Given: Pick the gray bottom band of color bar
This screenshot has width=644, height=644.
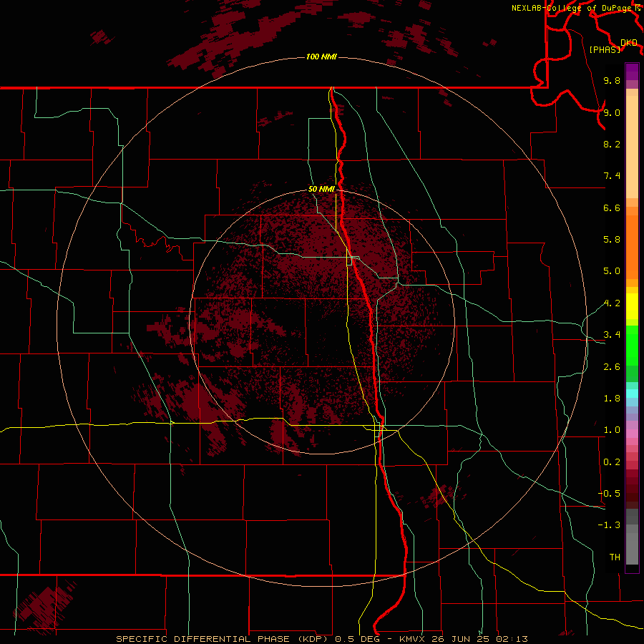Looking at the screenshot, I should [632, 549].
